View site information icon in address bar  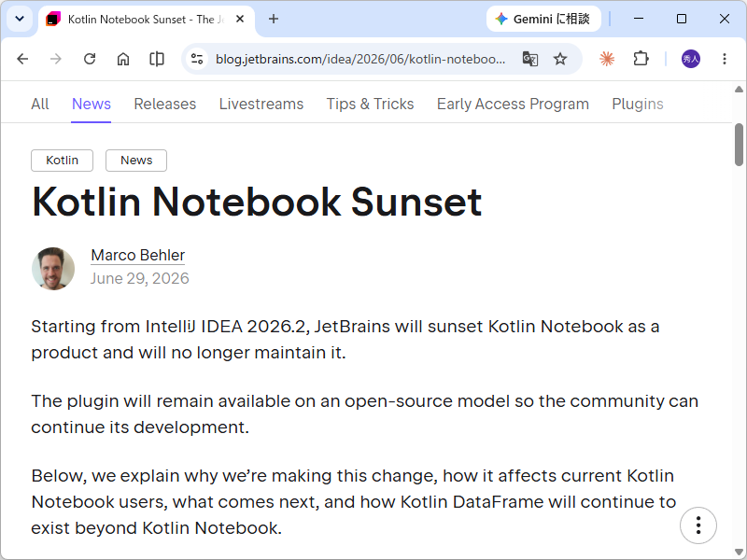pyautogui.click(x=197, y=59)
